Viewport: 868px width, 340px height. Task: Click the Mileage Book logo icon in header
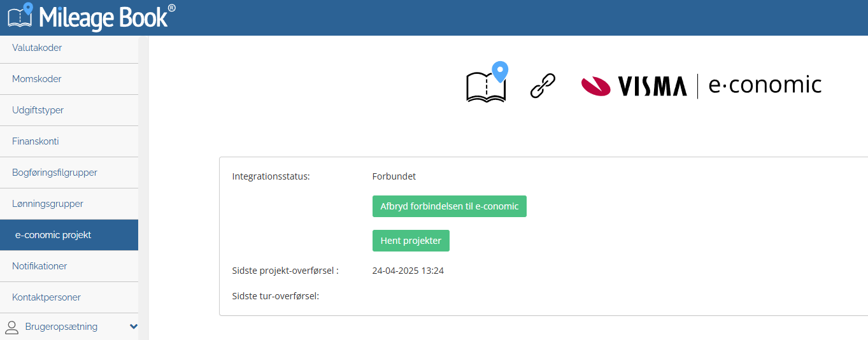click(x=20, y=15)
